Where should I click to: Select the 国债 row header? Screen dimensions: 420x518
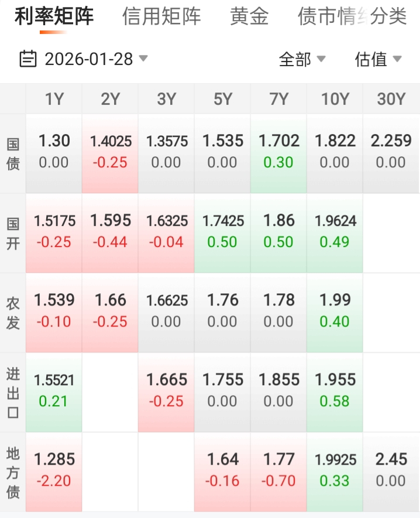click(13, 153)
